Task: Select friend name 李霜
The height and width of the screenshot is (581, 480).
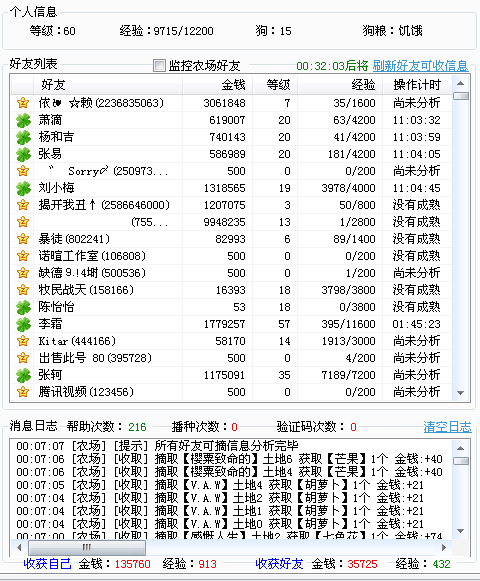Action: point(50,324)
